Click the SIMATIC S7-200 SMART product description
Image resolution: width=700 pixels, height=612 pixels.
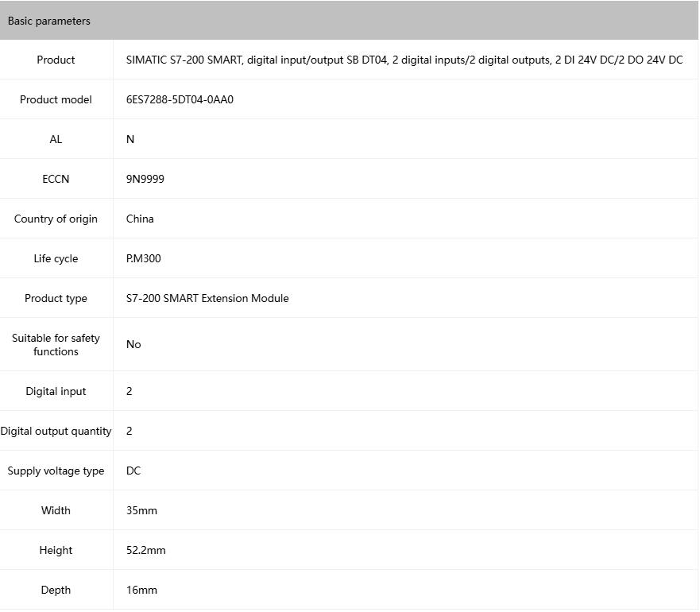tap(404, 60)
